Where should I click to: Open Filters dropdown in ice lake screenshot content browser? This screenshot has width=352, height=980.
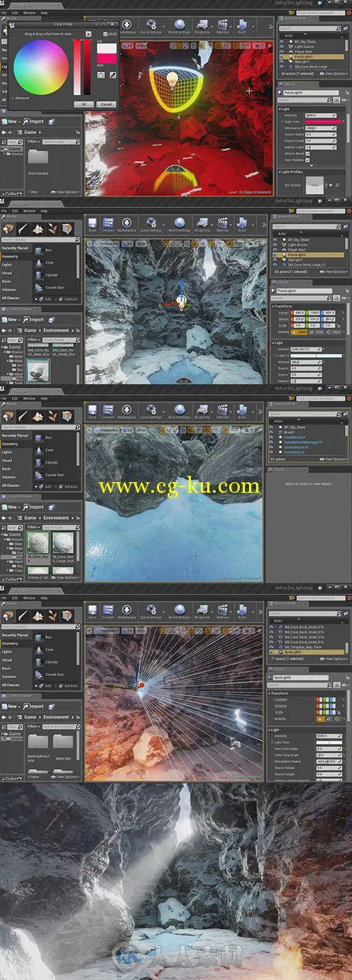coord(32,528)
